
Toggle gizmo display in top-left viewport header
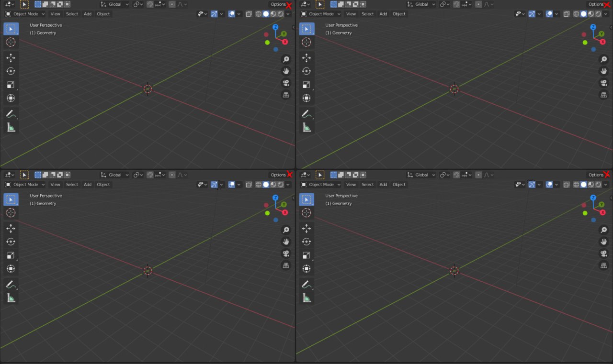214,14
